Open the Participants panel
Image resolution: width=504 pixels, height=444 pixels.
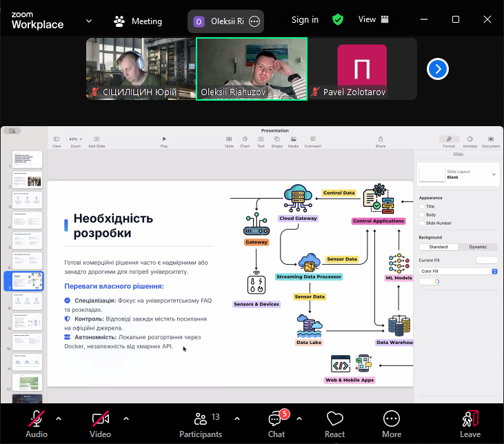(201, 423)
